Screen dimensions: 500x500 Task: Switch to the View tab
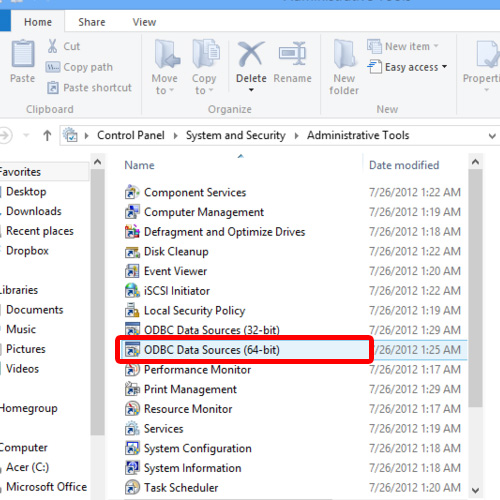[144, 22]
